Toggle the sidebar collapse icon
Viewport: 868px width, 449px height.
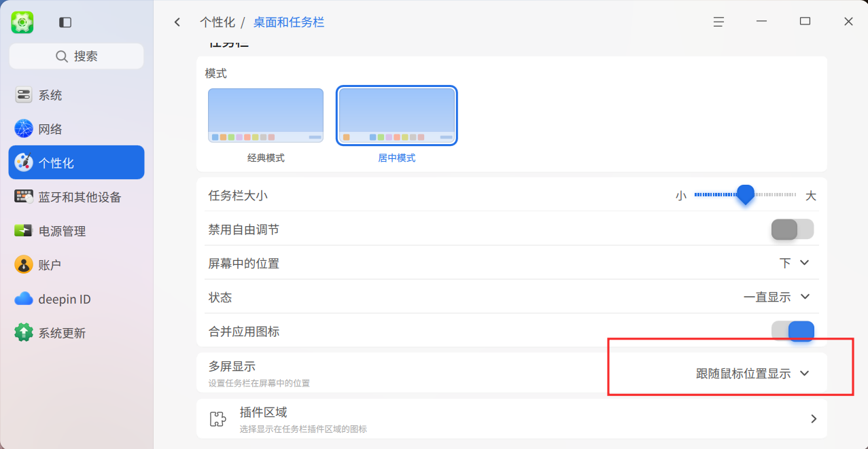tap(65, 22)
